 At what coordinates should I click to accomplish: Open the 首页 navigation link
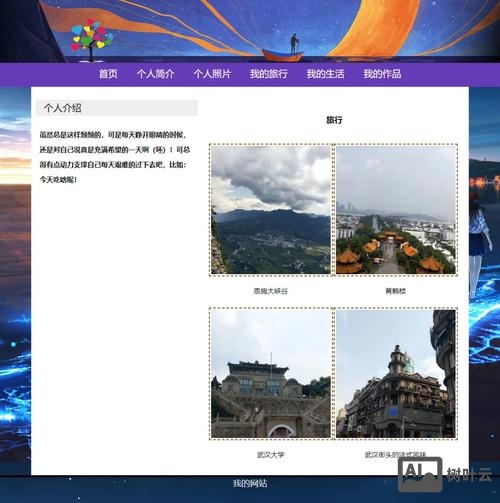click(x=108, y=74)
